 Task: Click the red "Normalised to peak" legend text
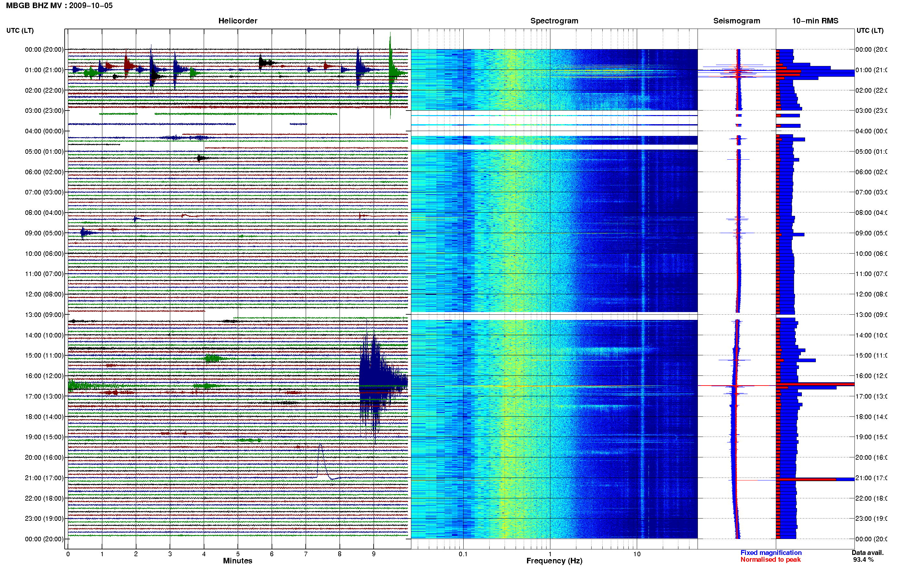tap(770, 560)
